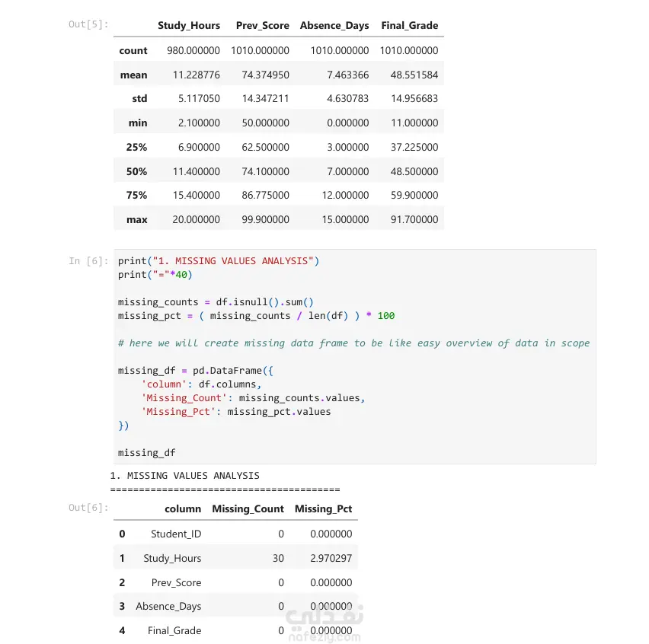Click the max row label in describe table

137,220
